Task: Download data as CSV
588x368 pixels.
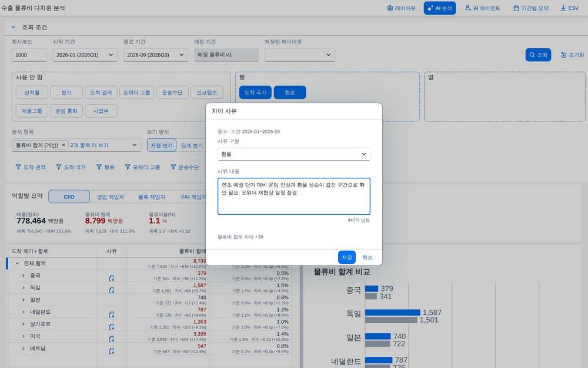Action: coord(569,8)
